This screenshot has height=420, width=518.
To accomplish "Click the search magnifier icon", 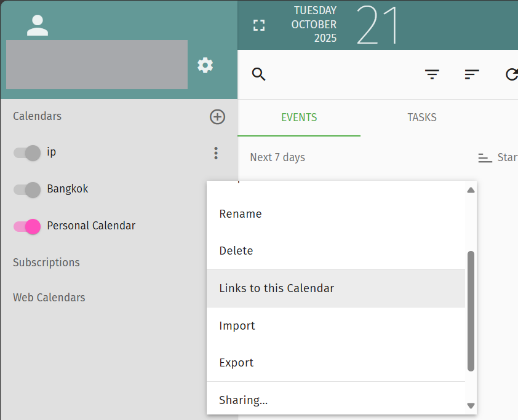I will (259, 74).
